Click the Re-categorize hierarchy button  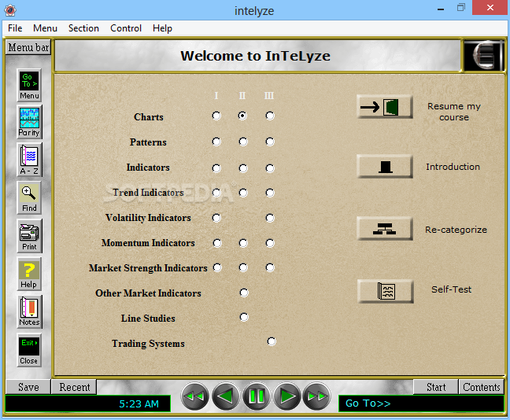pyautogui.click(x=385, y=229)
